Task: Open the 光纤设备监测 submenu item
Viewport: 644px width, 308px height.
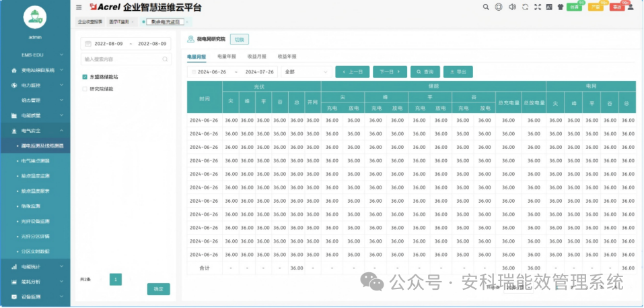Action: pos(35,221)
